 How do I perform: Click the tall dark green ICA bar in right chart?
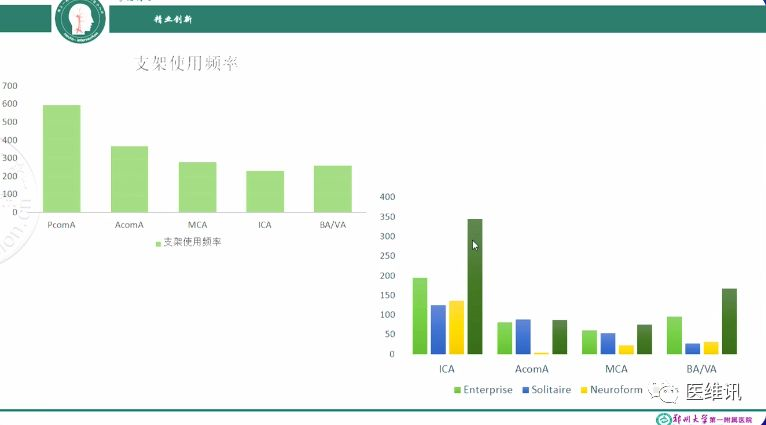[x=475, y=286]
